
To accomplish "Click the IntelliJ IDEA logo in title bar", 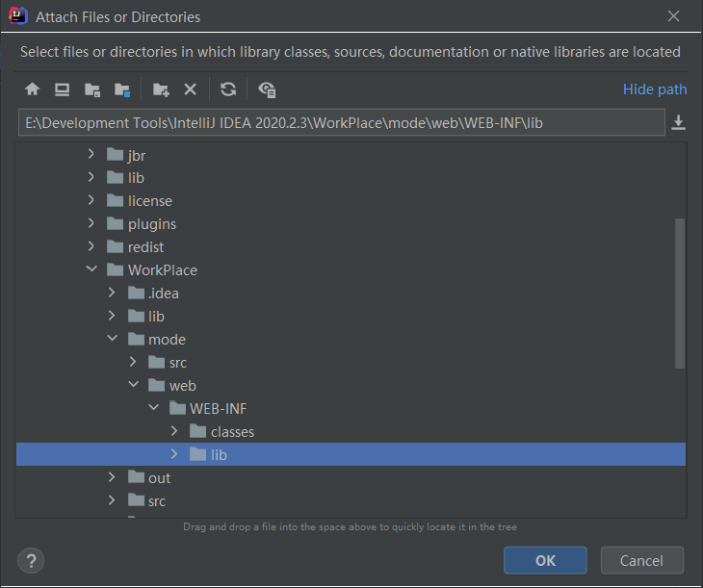I will tap(18, 16).
